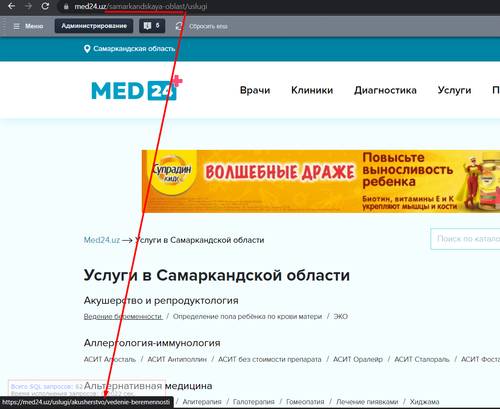Click the address bar URL

141,6
